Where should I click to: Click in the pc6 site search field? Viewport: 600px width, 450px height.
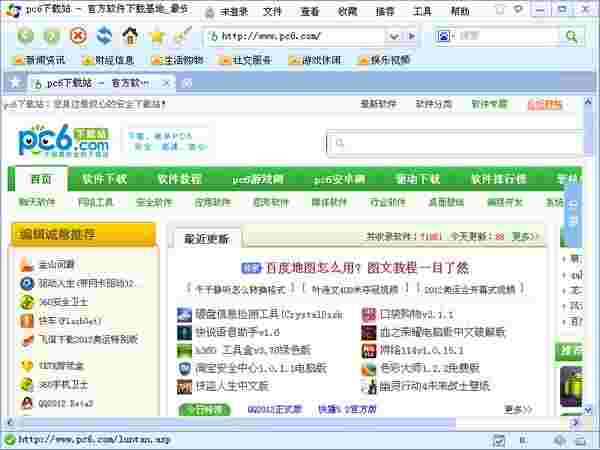(x=455, y=143)
